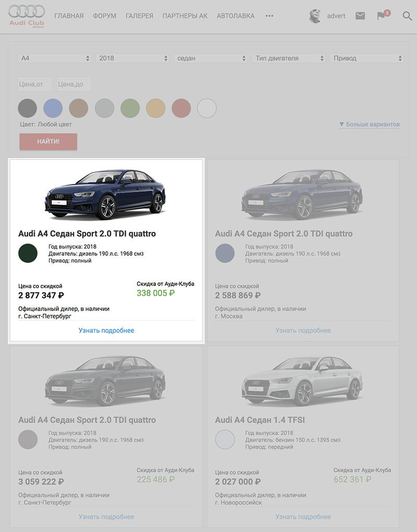
Task: Open title of the 2 877 347 ₽ listing
Action: (87, 234)
